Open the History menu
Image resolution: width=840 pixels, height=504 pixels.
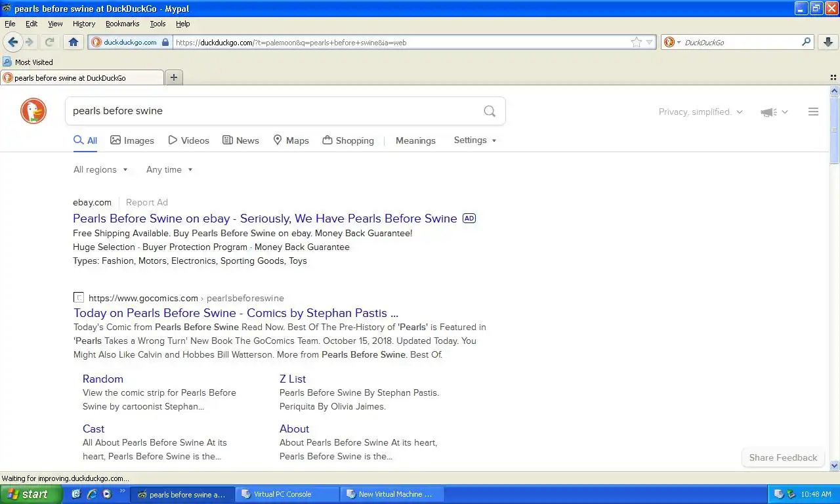click(x=84, y=24)
